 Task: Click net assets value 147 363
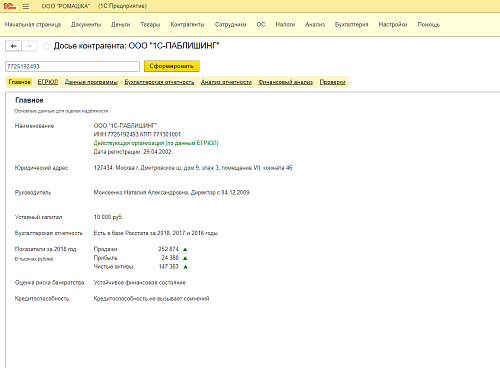coord(169,266)
